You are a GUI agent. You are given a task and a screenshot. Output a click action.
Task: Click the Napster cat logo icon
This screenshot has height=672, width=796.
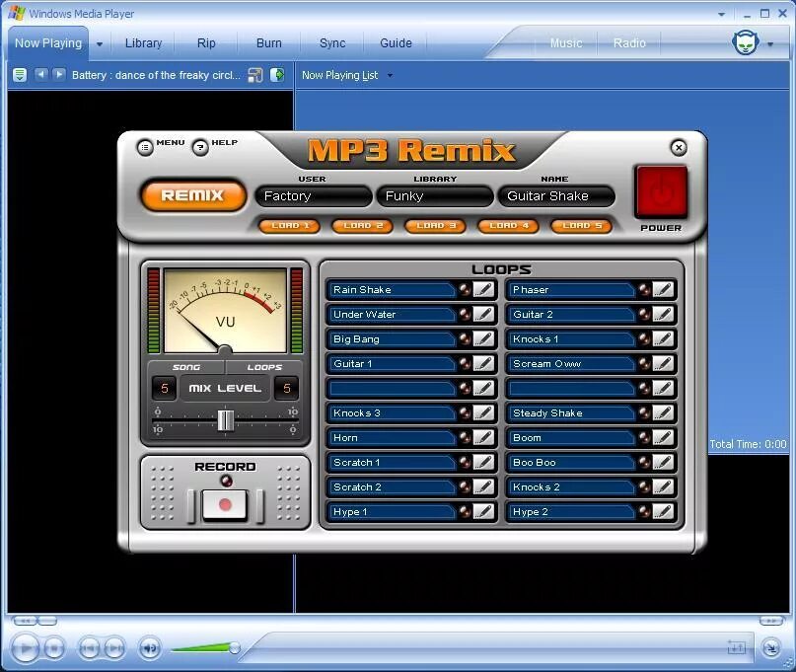point(746,42)
